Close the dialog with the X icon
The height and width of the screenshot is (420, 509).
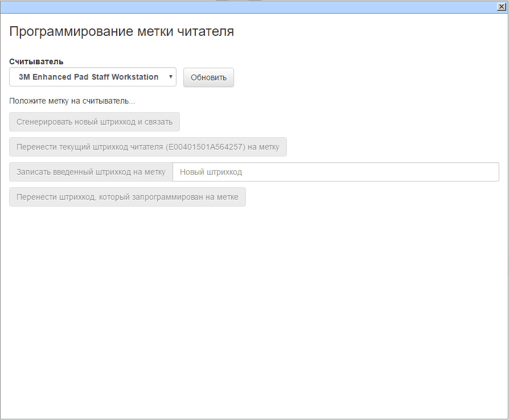coord(501,6)
